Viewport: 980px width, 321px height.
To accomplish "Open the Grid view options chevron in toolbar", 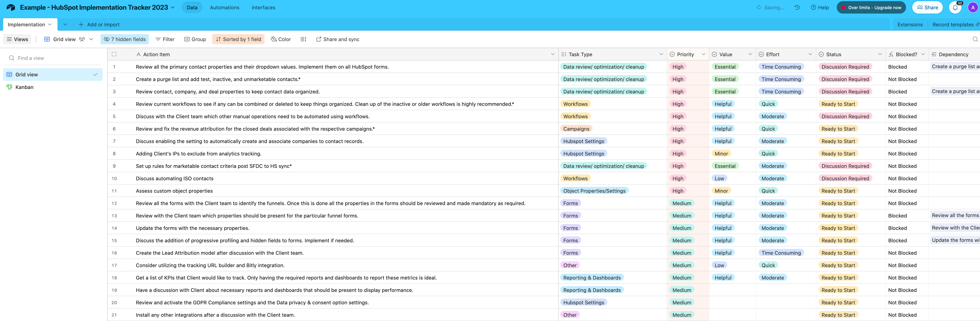I will click(91, 39).
